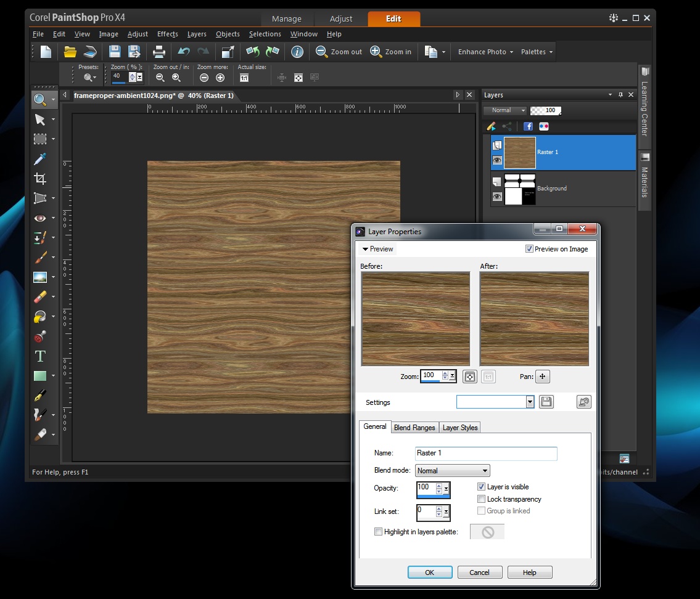Select the Crop tool in toolbar

point(40,179)
